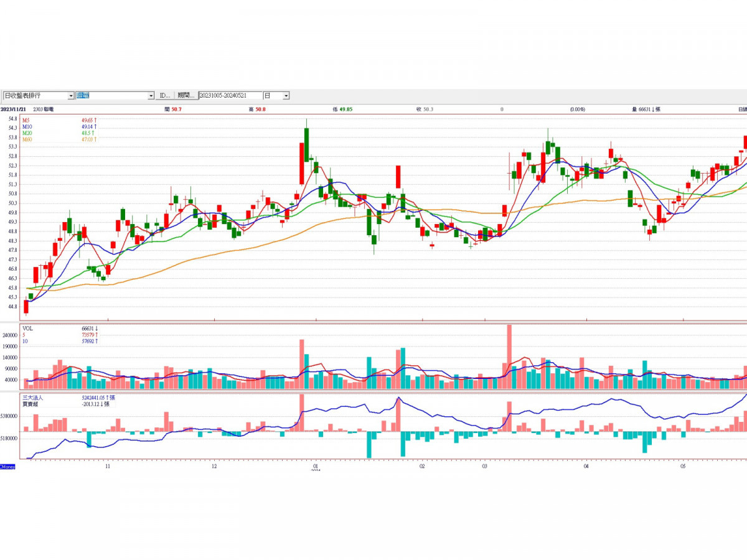Select the 12 month marker on timeline
The height and width of the screenshot is (560, 747).
pyautogui.click(x=214, y=466)
